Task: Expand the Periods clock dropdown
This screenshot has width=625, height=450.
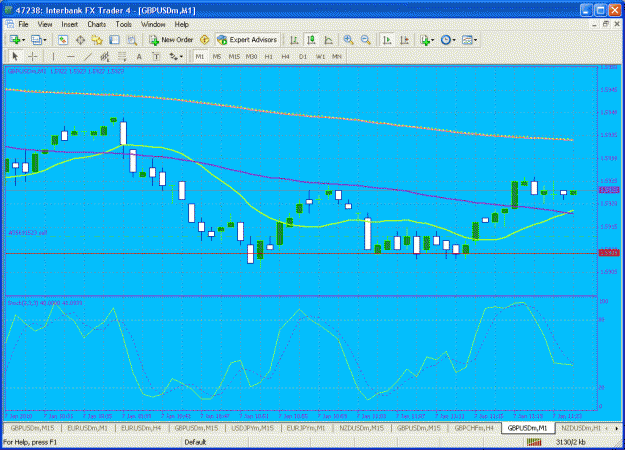Action: pos(454,40)
